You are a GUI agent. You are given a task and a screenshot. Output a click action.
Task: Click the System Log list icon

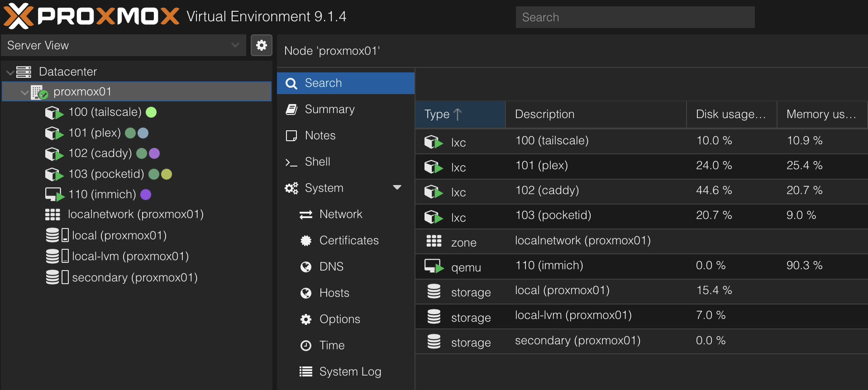point(306,372)
